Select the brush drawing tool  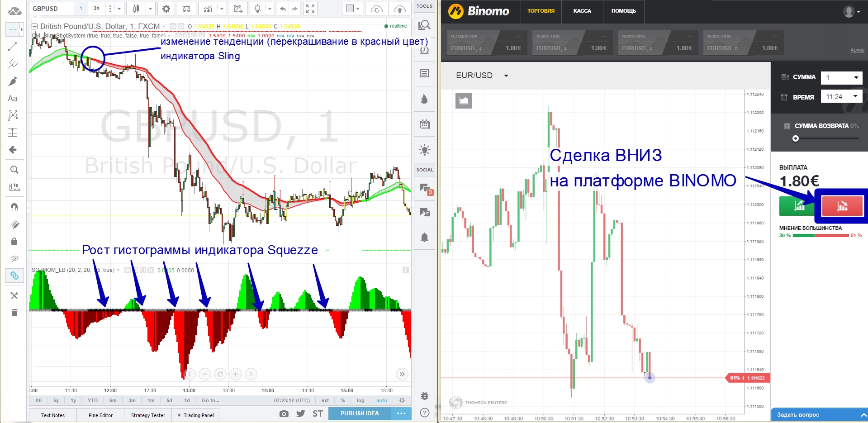coord(13,81)
